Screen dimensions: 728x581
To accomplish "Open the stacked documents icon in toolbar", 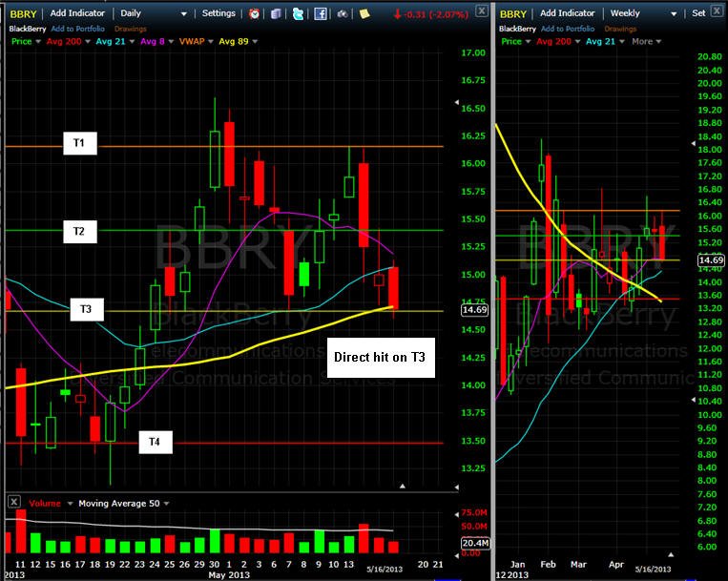I will click(x=276, y=14).
